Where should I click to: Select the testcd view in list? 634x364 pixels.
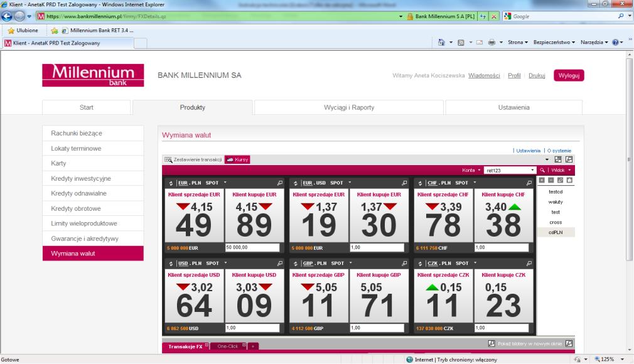(556, 191)
